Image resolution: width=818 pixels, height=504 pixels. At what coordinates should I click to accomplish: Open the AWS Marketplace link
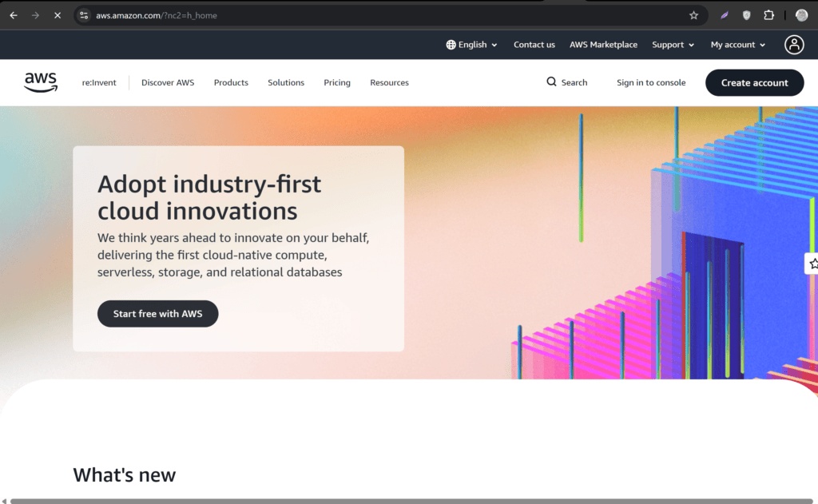pos(603,45)
